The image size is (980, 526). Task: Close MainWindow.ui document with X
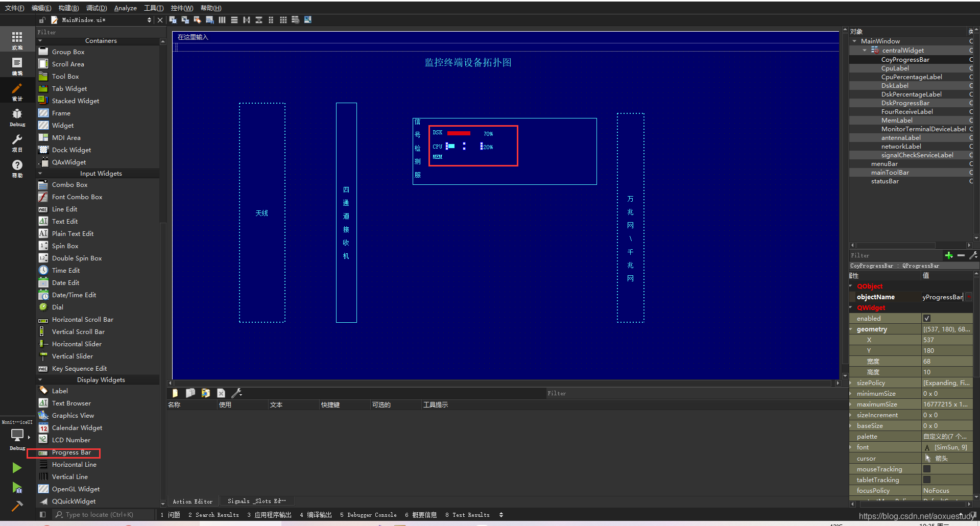click(160, 20)
